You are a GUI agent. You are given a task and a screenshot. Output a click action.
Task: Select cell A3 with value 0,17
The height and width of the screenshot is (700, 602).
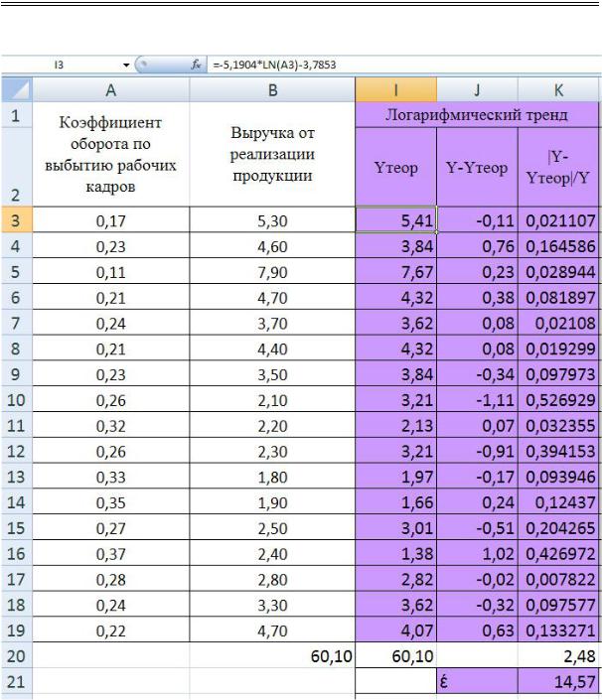[110, 220]
